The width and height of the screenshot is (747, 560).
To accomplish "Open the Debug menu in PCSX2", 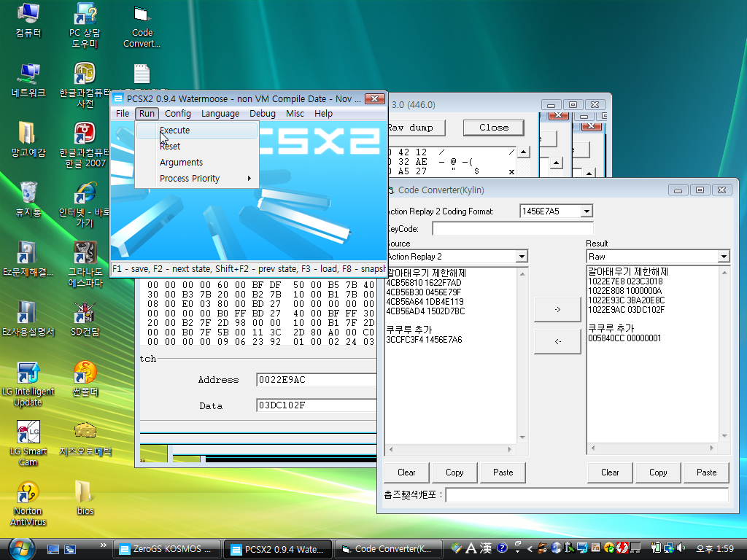I will (x=263, y=113).
